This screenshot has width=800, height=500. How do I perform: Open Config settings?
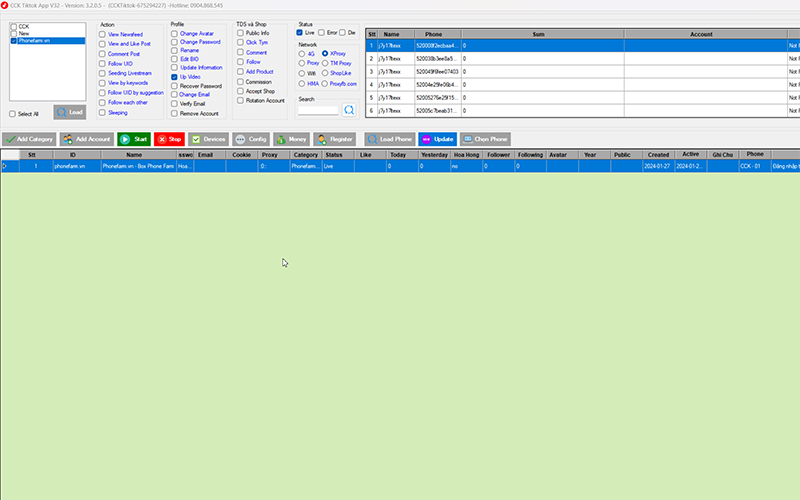[x=251, y=139]
